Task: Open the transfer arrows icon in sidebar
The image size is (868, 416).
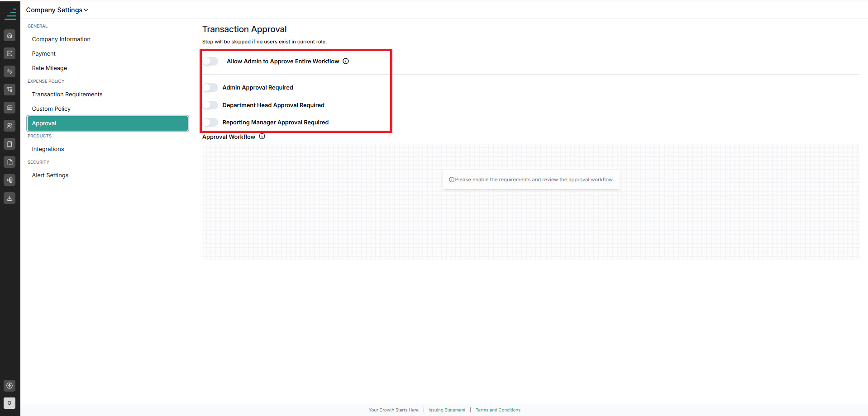Action: click(10, 71)
